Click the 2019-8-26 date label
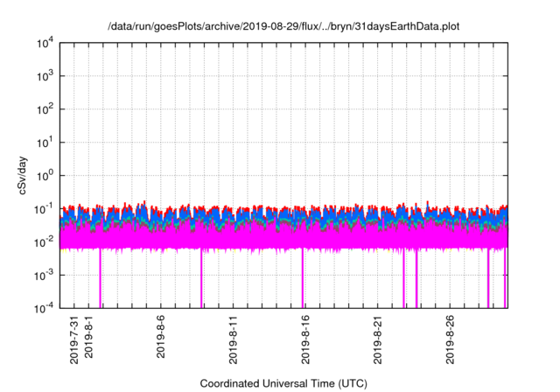This screenshot has width=560, height=392. point(450,339)
